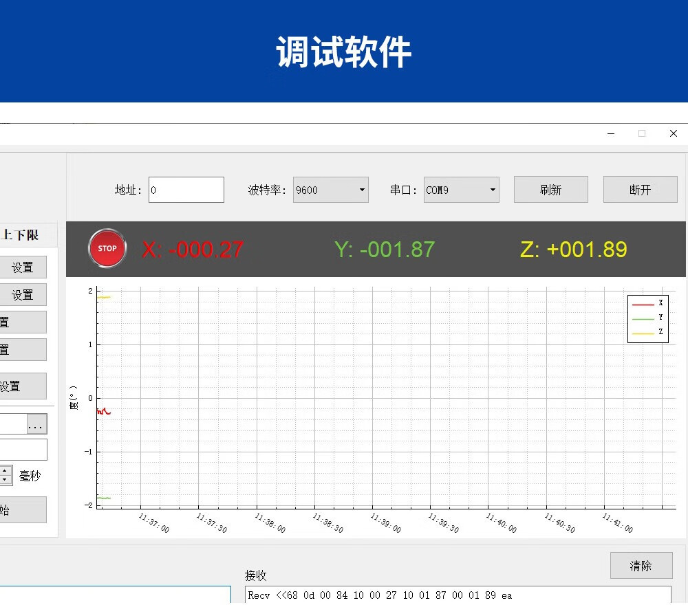Screen dimensions: 688x616
Task: Click the red X legend line
Action: [643, 303]
